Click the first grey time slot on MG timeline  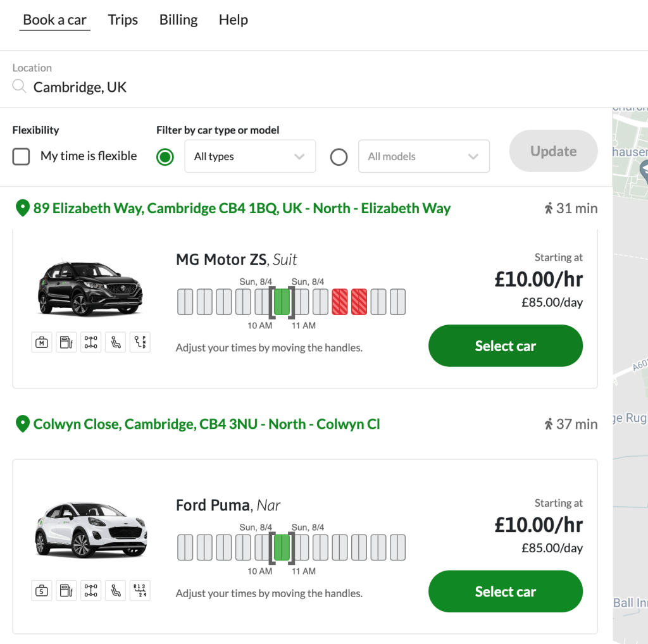coord(185,302)
